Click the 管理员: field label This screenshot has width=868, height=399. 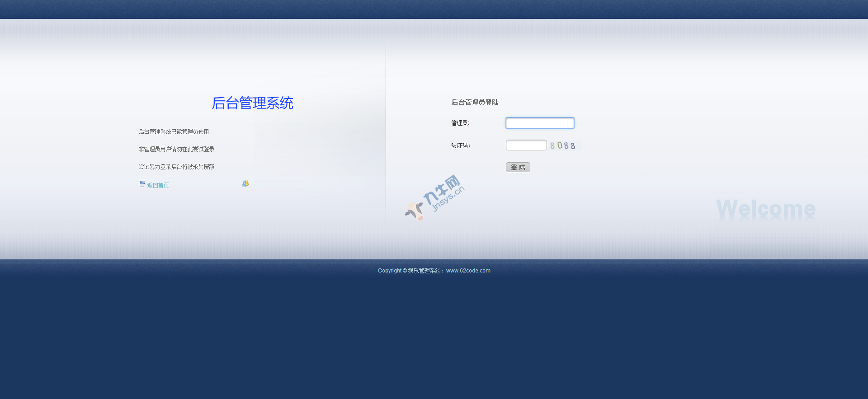(x=460, y=123)
